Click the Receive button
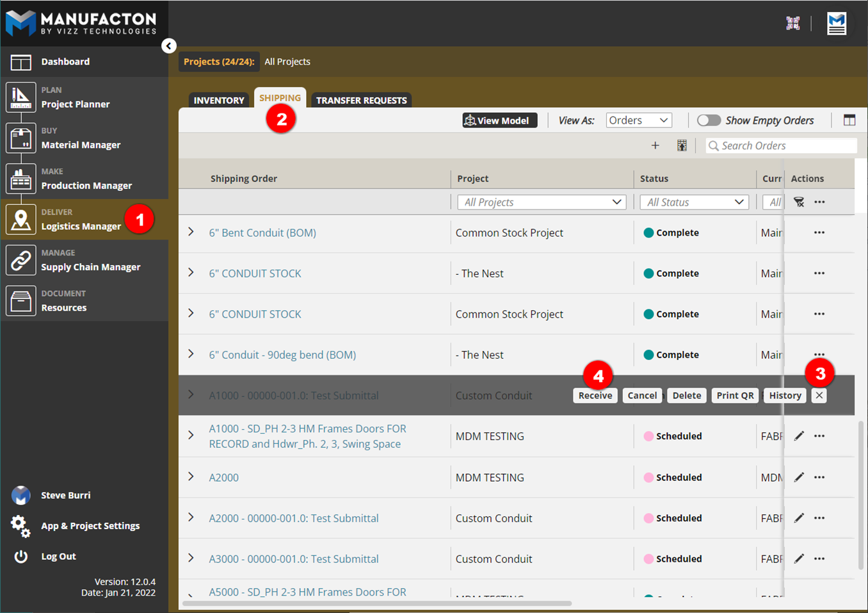 (x=595, y=395)
